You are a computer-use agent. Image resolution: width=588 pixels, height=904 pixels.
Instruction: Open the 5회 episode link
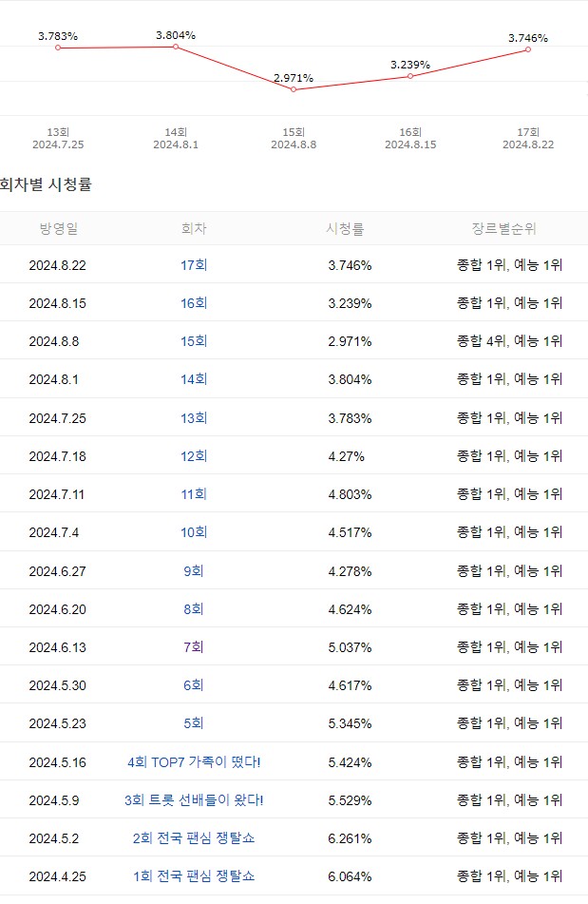[x=194, y=723]
